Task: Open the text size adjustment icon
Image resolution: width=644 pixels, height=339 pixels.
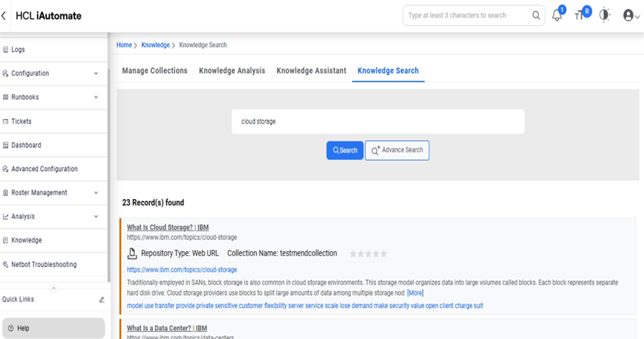Action: coord(581,15)
